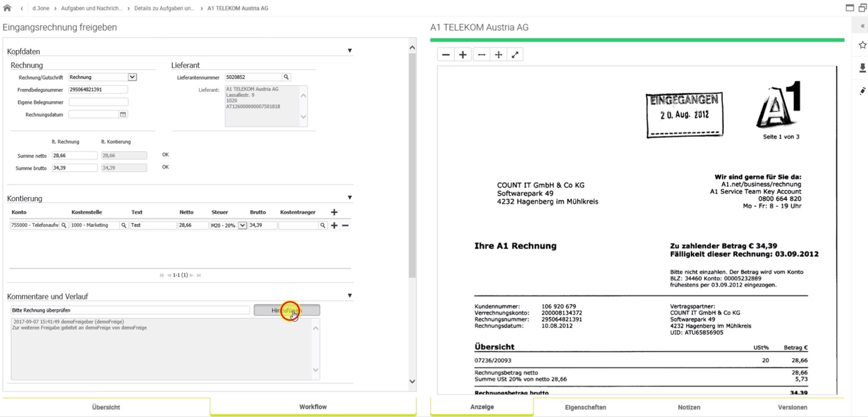The height and width of the screenshot is (417, 868).
Task: Add new row via header plus icon
Action: pos(334,212)
